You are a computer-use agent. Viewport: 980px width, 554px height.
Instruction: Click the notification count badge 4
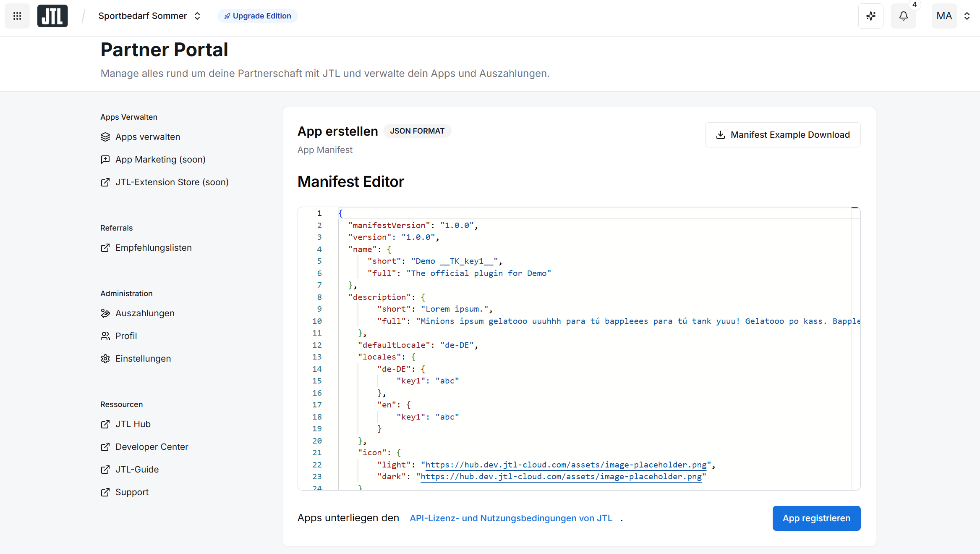pyautogui.click(x=915, y=5)
